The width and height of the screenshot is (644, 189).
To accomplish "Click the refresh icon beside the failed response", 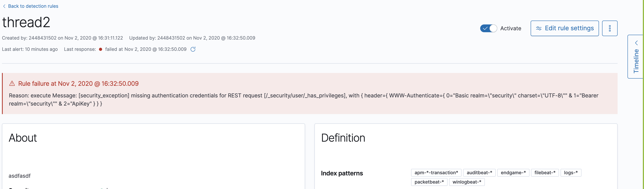I will (193, 49).
